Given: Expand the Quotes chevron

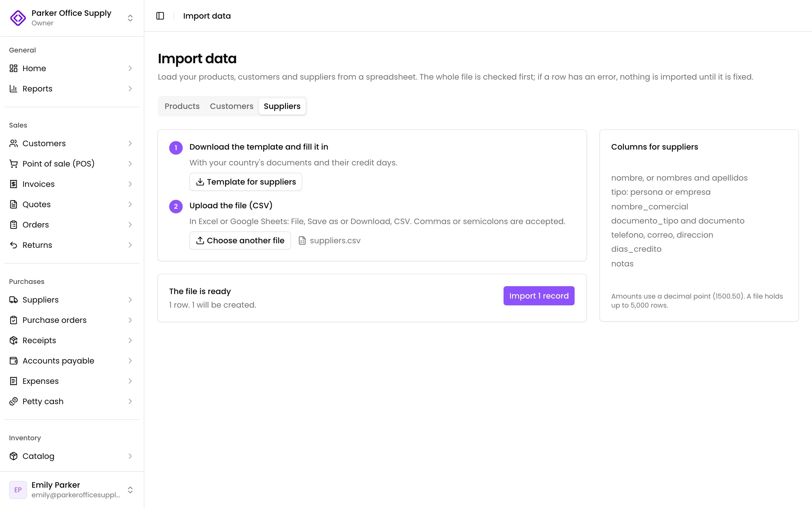Looking at the screenshot, I should point(130,204).
